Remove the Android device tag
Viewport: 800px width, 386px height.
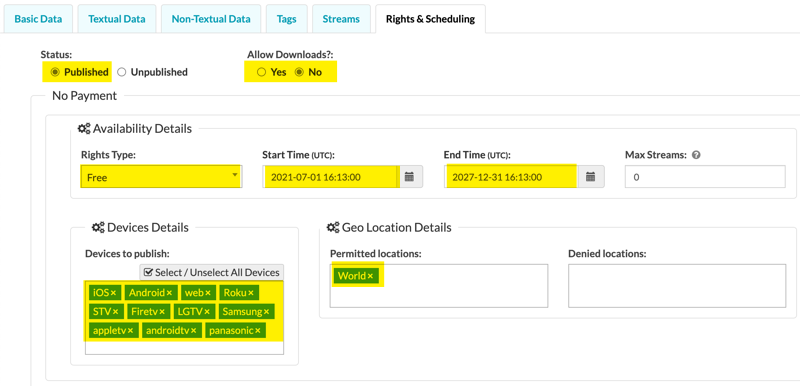point(169,293)
